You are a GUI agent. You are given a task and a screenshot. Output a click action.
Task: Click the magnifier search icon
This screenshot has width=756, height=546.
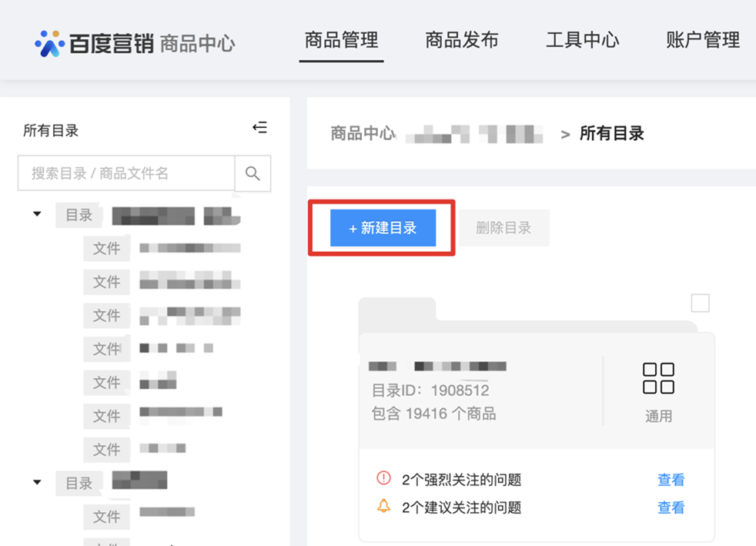tap(253, 173)
